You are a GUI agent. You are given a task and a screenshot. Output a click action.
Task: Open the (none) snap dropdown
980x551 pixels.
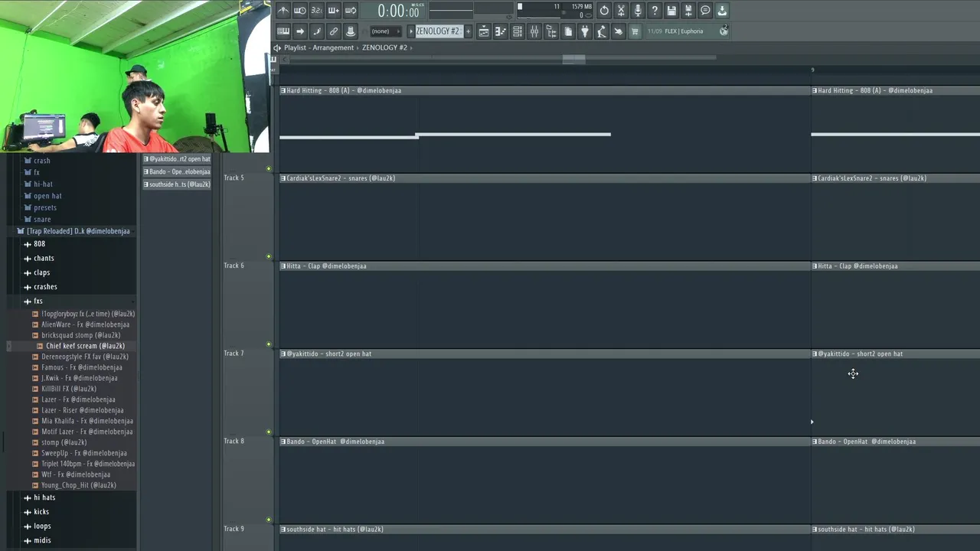pos(386,31)
